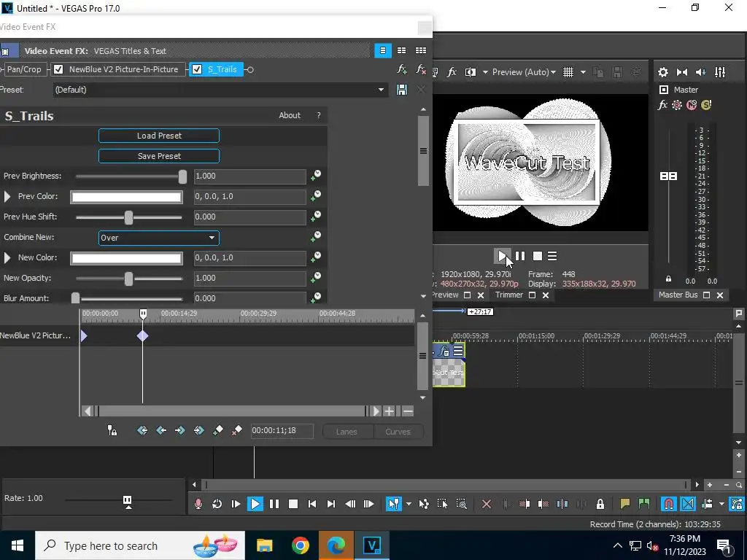
Task: Click Dim Output speaker icon
Action: [x=701, y=72]
